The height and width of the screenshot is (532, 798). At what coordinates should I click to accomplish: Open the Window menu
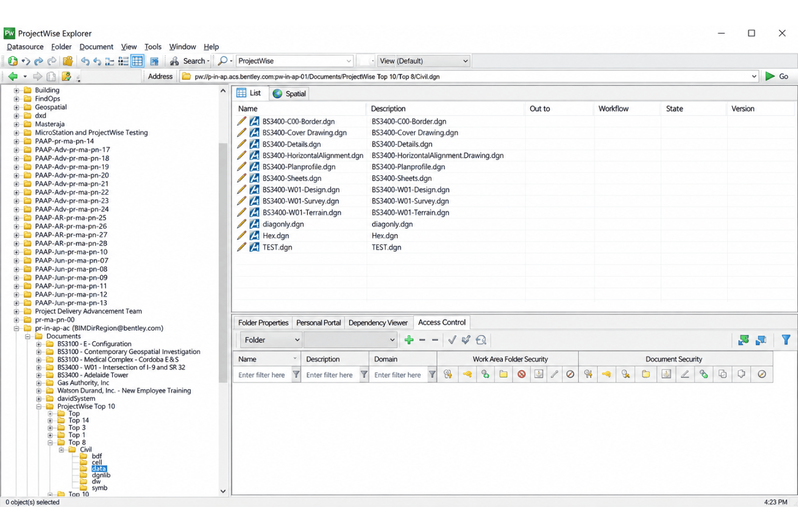pos(183,47)
